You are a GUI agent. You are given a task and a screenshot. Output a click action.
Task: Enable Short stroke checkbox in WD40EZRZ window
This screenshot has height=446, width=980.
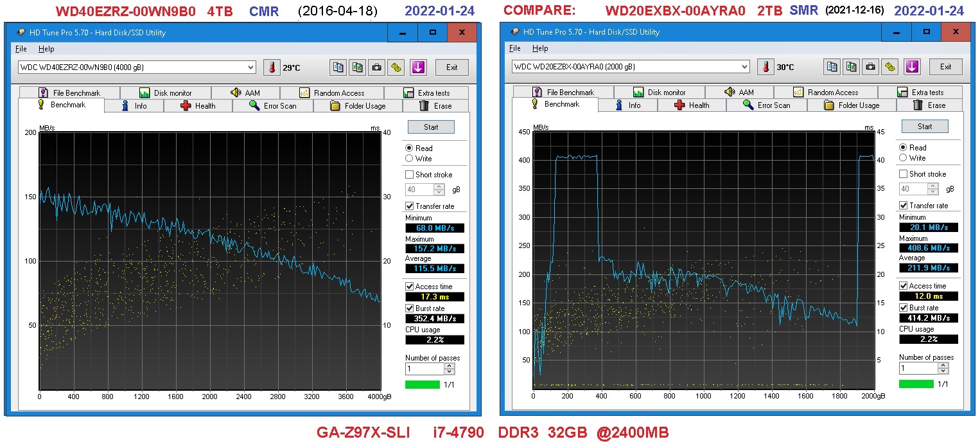409,175
